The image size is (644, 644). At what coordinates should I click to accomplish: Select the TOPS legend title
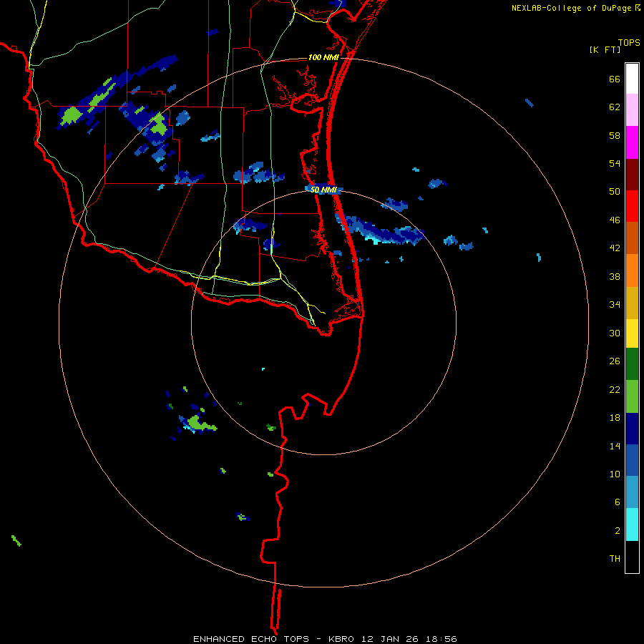click(x=629, y=43)
